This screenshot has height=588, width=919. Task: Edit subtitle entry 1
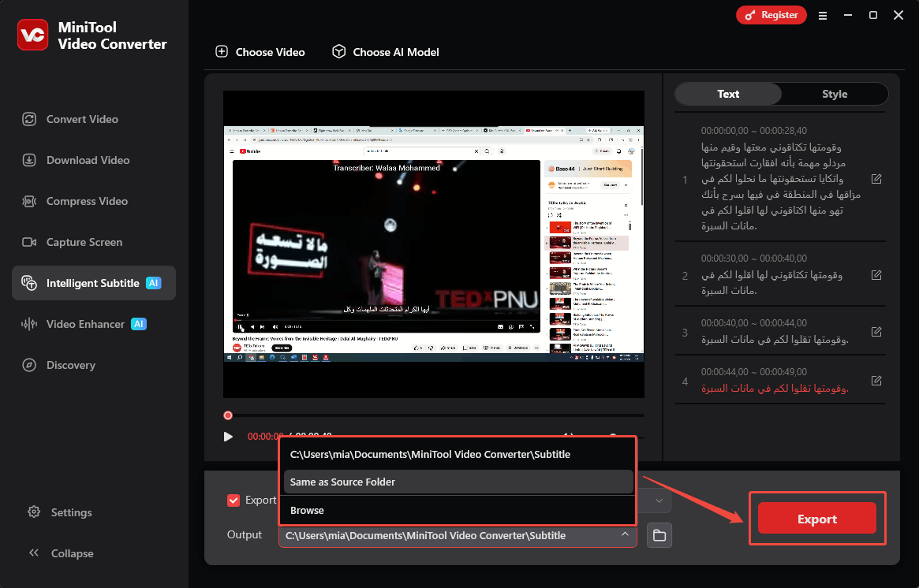point(876,179)
